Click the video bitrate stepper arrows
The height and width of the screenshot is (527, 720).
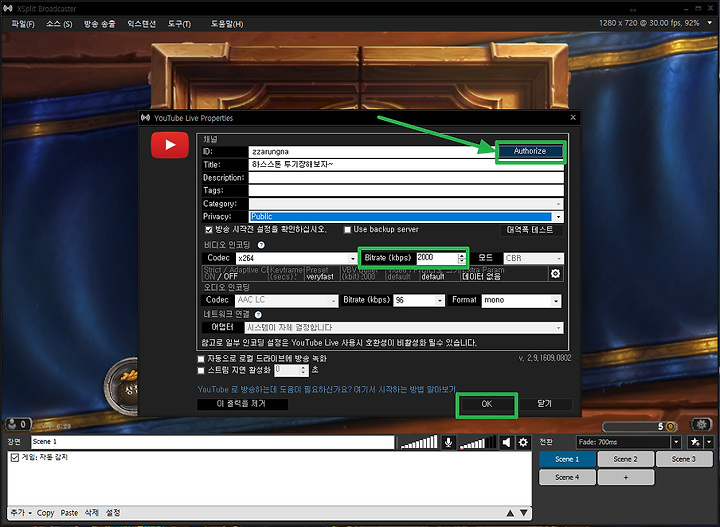point(461,258)
